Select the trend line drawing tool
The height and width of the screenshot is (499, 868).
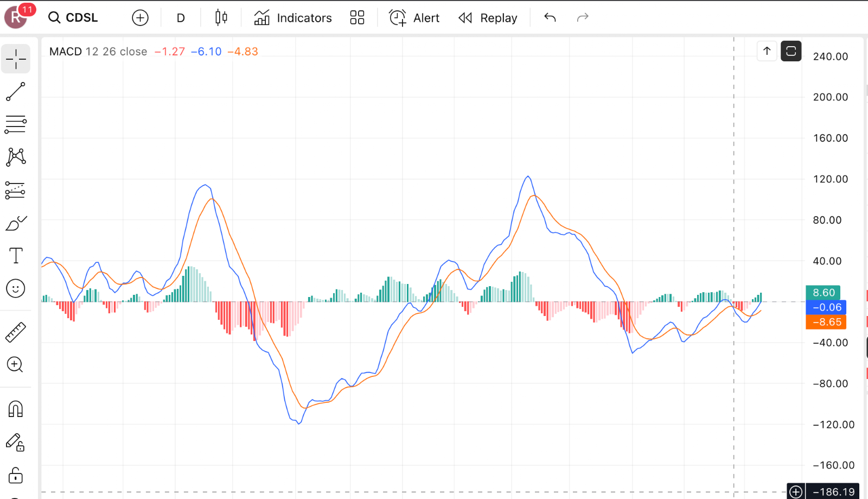pos(16,91)
